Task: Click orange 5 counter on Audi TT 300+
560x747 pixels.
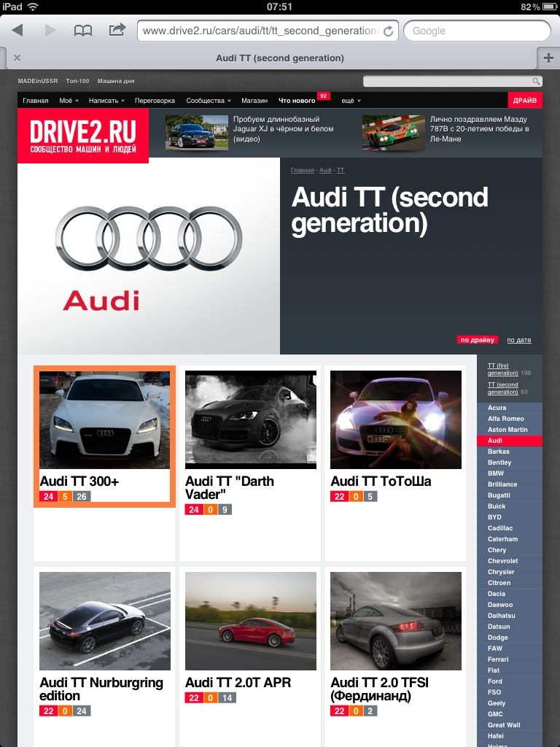Action: click(65, 496)
